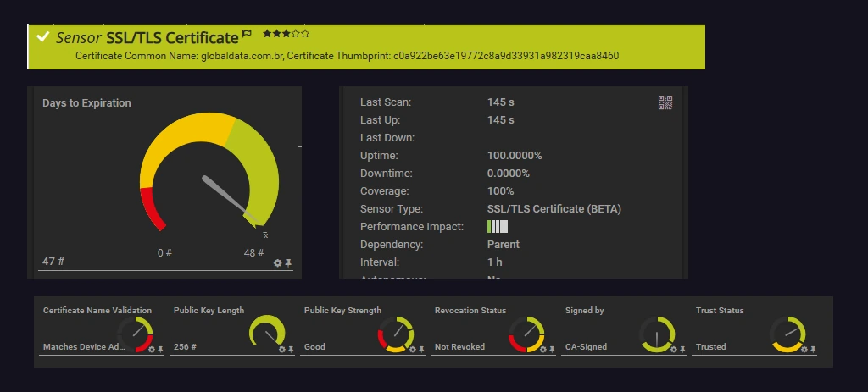The width and height of the screenshot is (868, 392).
Task: Click the sensor status checkmark icon
Action: tap(42, 37)
